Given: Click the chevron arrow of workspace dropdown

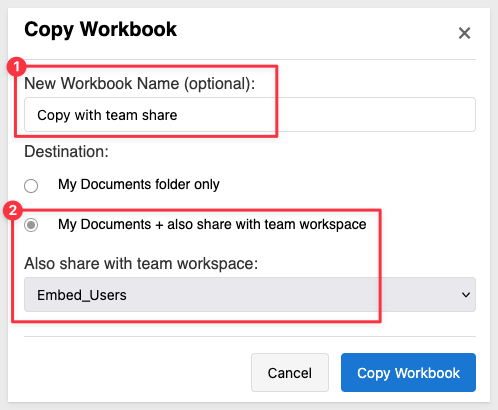Looking at the screenshot, I should pos(466,295).
